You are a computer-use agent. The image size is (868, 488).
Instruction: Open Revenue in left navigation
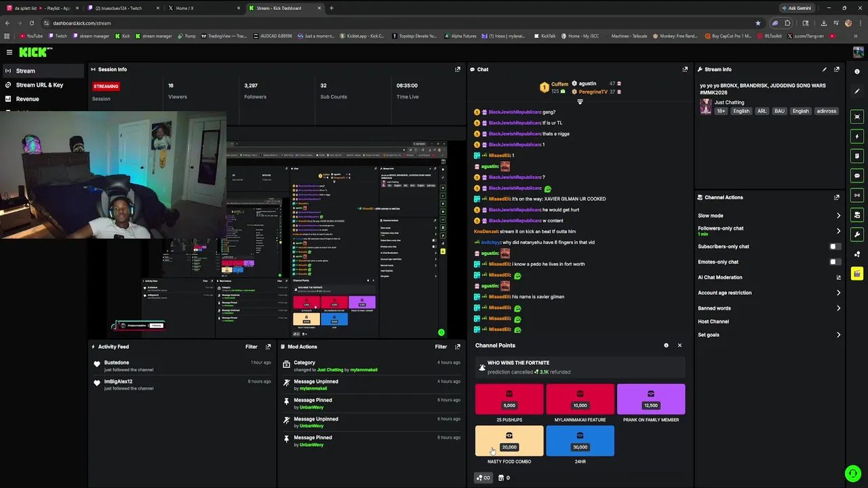pyautogui.click(x=42, y=99)
